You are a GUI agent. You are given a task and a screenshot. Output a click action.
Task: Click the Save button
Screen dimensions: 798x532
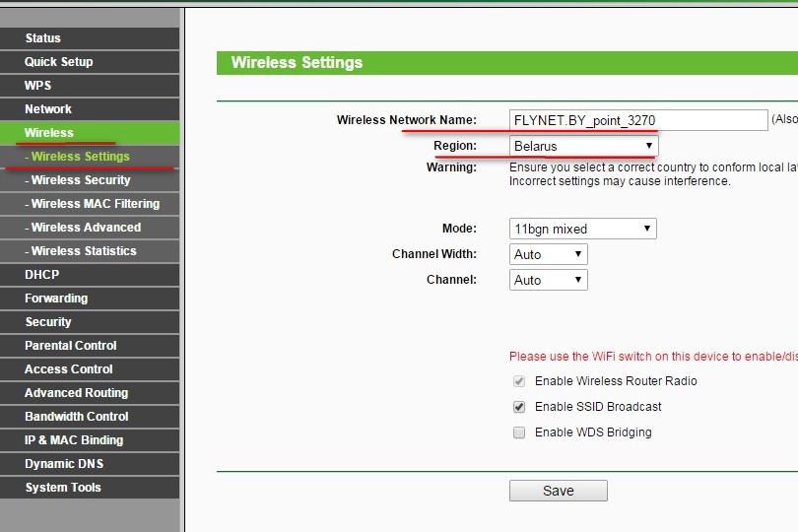[559, 491]
